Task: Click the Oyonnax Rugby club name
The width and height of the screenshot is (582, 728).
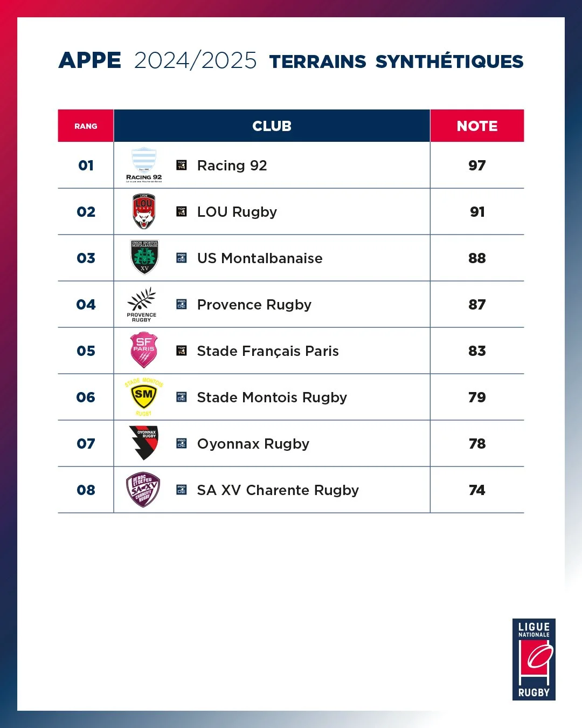Action: click(x=253, y=444)
